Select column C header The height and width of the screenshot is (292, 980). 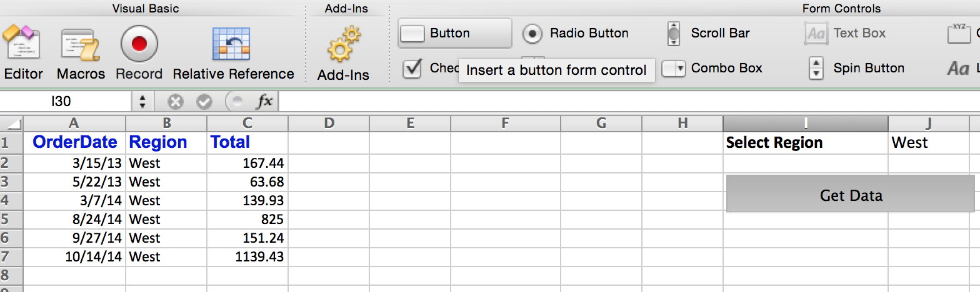coord(247,123)
